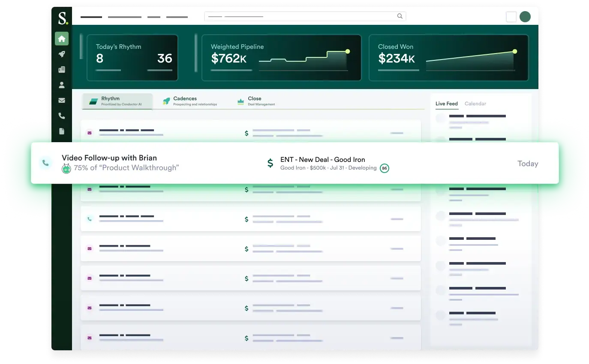Click the accounts building icon in the sidebar
Screen dimensions: 589x364
(x=62, y=69)
